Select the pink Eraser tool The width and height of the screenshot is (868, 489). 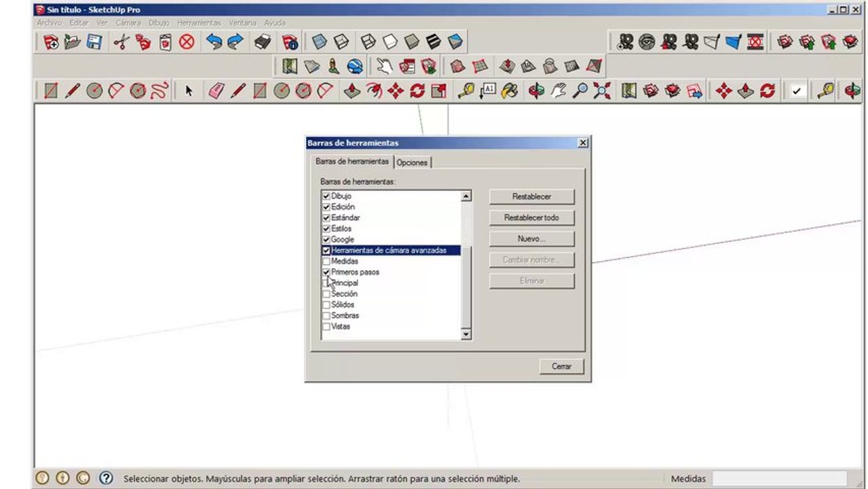click(216, 90)
